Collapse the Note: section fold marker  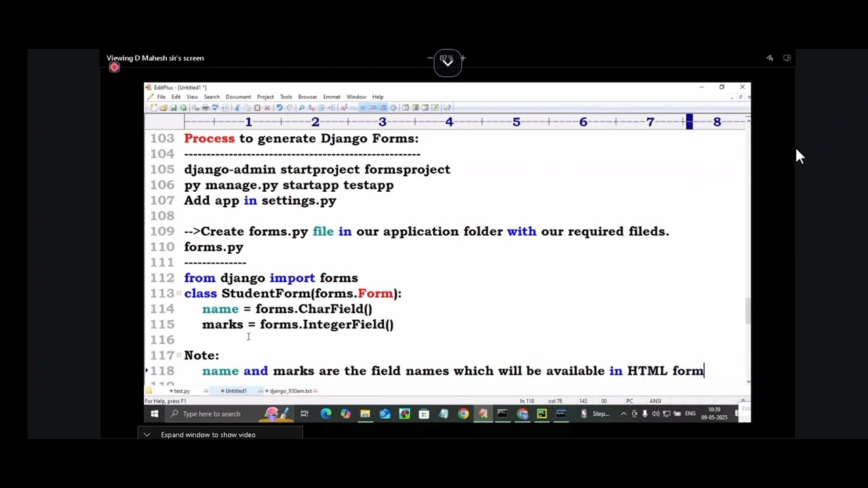point(179,355)
